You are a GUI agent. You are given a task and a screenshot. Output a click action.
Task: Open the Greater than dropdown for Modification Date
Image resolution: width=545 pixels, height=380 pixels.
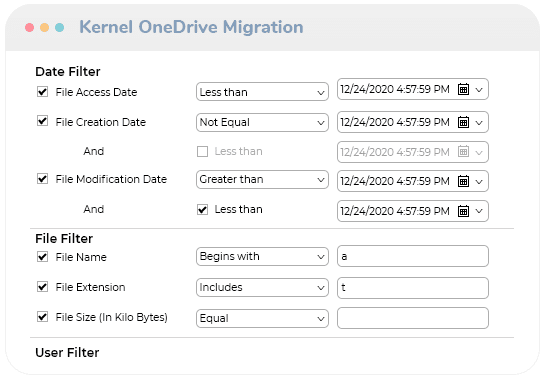click(x=262, y=179)
